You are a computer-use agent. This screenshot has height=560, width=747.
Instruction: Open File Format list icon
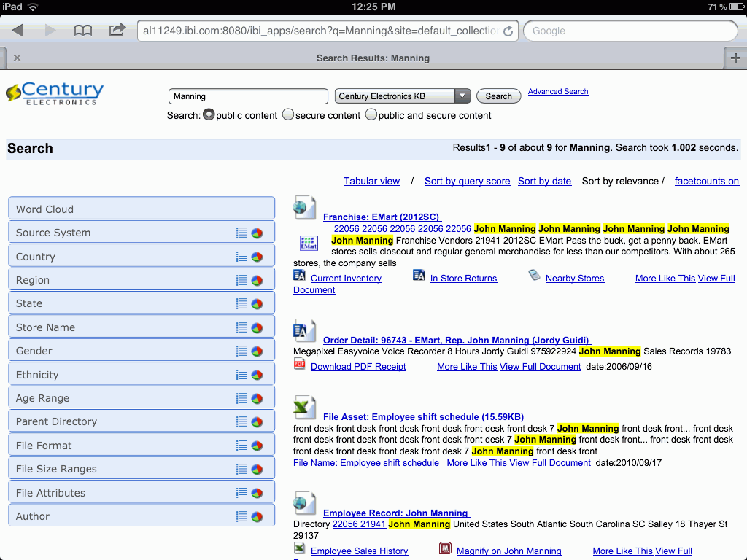click(242, 446)
